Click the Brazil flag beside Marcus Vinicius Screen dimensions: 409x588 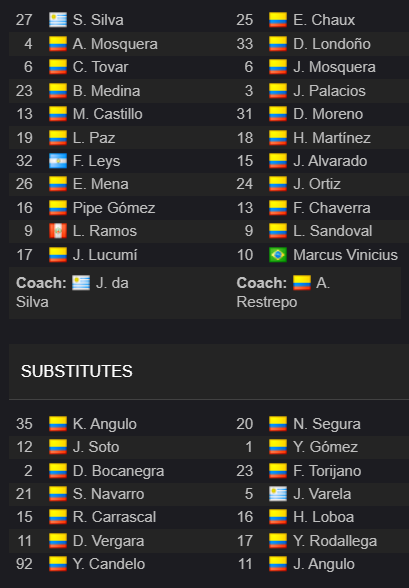click(278, 255)
